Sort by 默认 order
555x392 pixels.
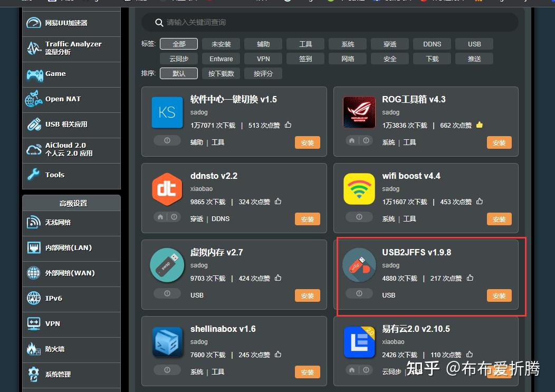click(179, 74)
